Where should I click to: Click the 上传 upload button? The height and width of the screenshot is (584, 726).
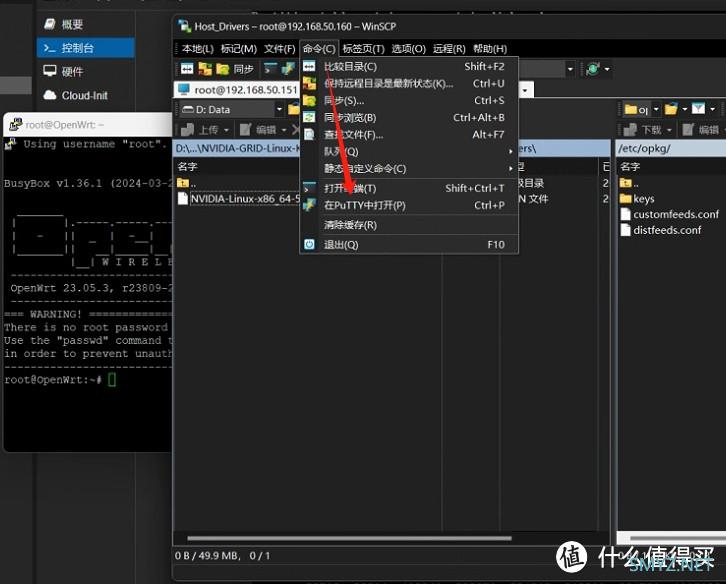(x=200, y=130)
